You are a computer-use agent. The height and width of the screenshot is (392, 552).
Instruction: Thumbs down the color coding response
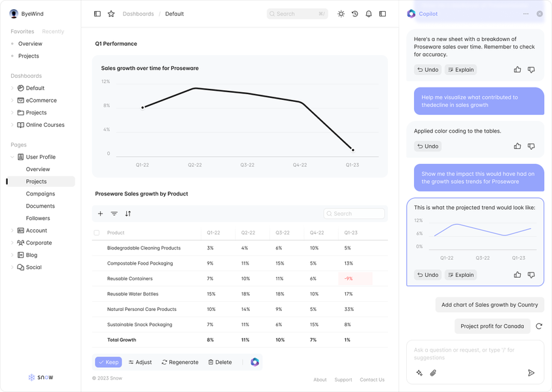pyautogui.click(x=531, y=146)
